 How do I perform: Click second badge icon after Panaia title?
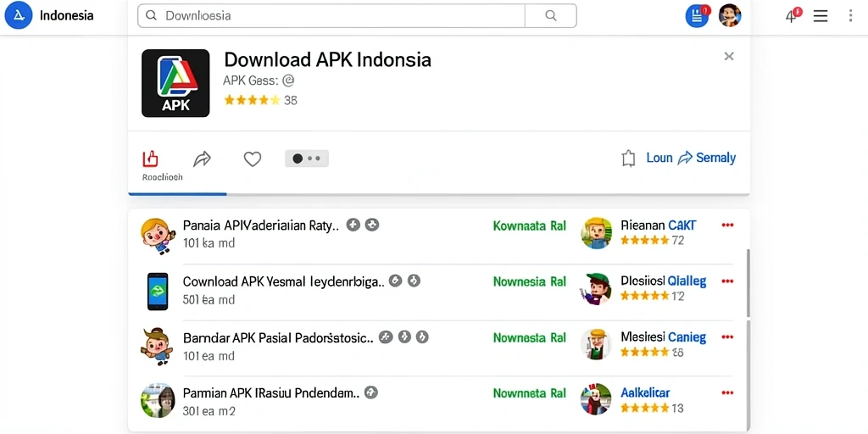pyautogui.click(x=372, y=225)
